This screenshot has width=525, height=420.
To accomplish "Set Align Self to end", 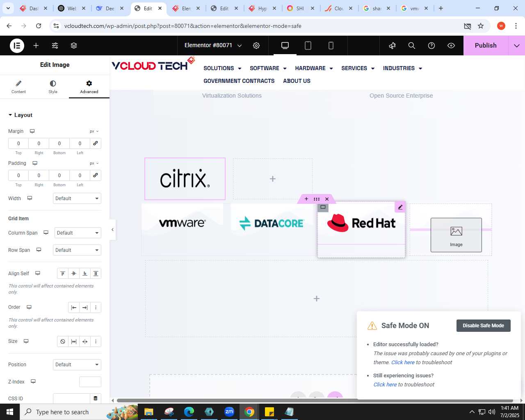I will 85,274.
